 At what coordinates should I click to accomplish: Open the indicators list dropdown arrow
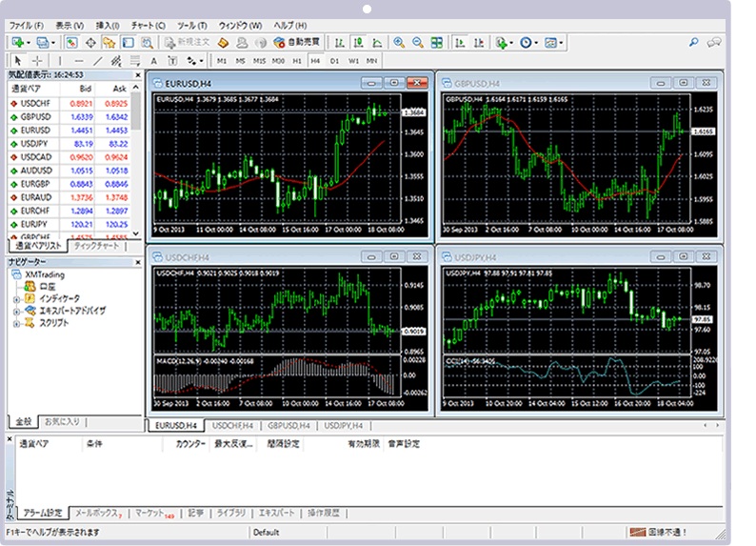tap(511, 43)
